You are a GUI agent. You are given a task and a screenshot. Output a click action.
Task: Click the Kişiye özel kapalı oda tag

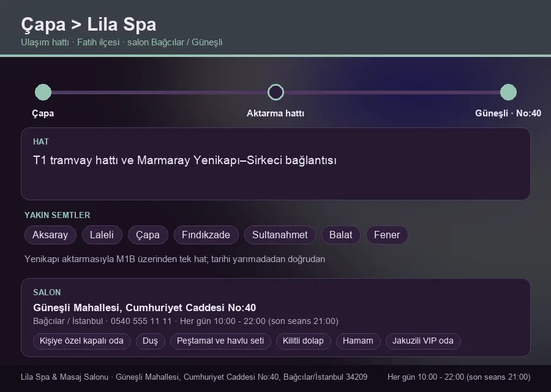tap(82, 341)
